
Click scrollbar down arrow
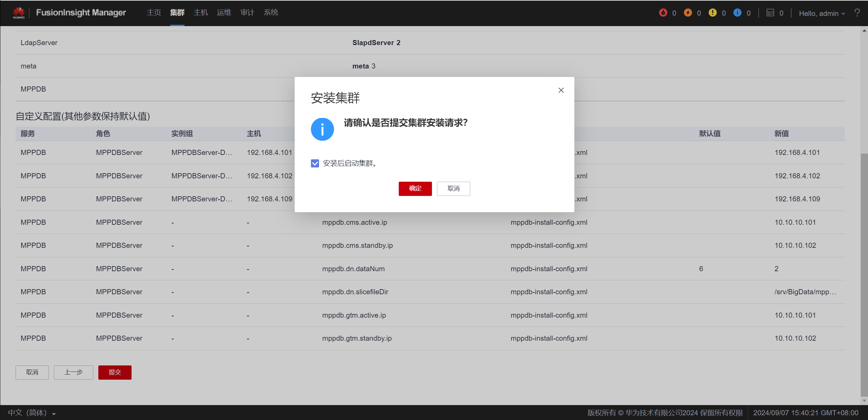pos(864,400)
